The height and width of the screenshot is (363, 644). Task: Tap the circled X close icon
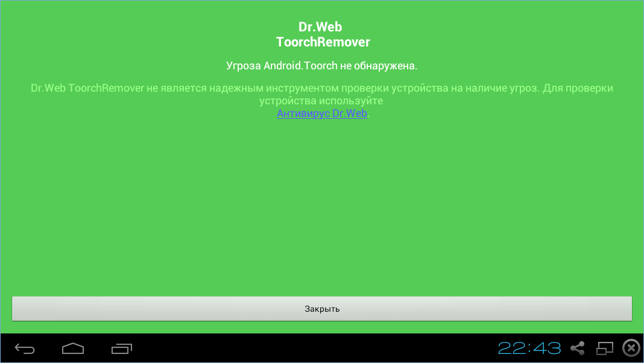pos(631,348)
